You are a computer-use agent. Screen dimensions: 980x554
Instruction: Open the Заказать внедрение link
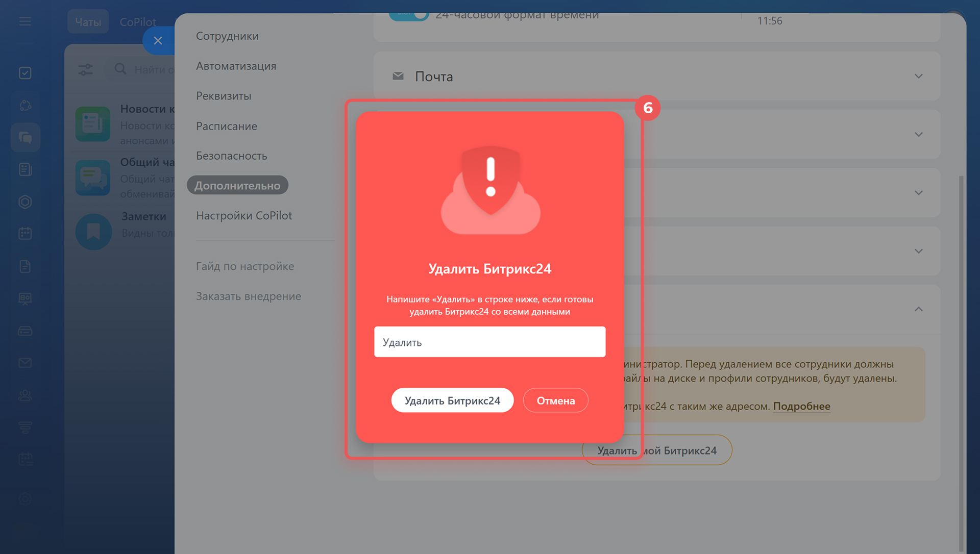point(249,296)
